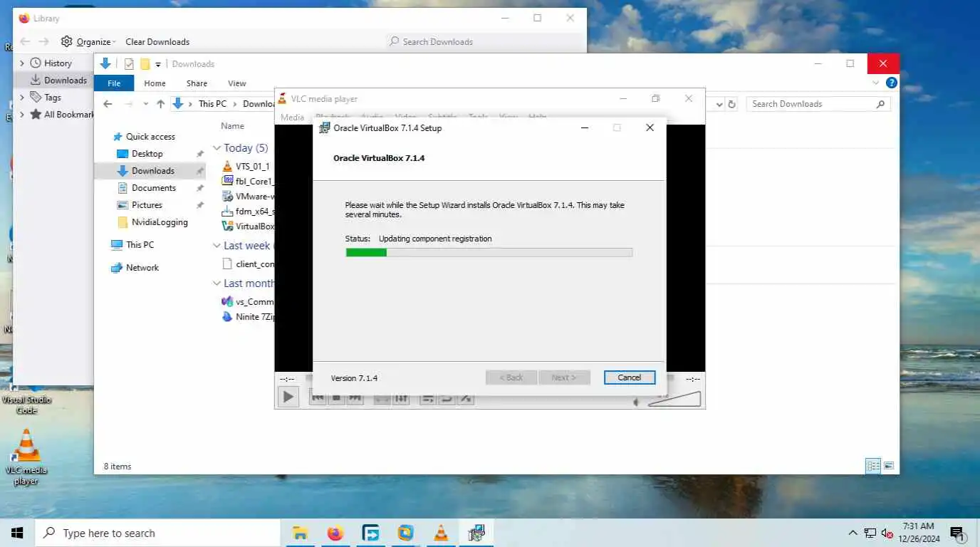The height and width of the screenshot is (547, 980).
Task: Open VLC media player desktop shortcut
Action: click(26, 457)
